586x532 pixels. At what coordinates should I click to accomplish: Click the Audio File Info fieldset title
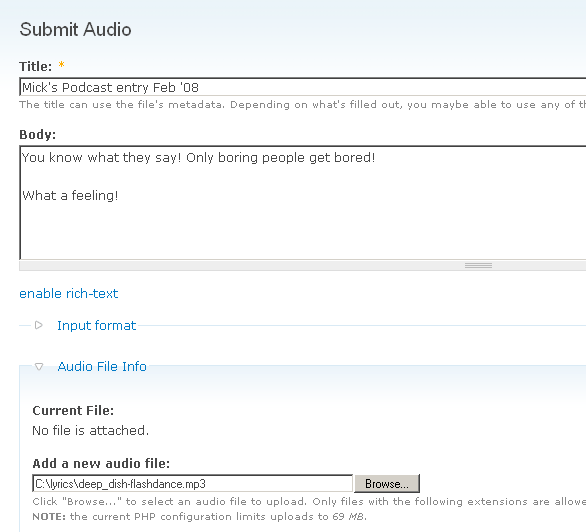click(102, 366)
